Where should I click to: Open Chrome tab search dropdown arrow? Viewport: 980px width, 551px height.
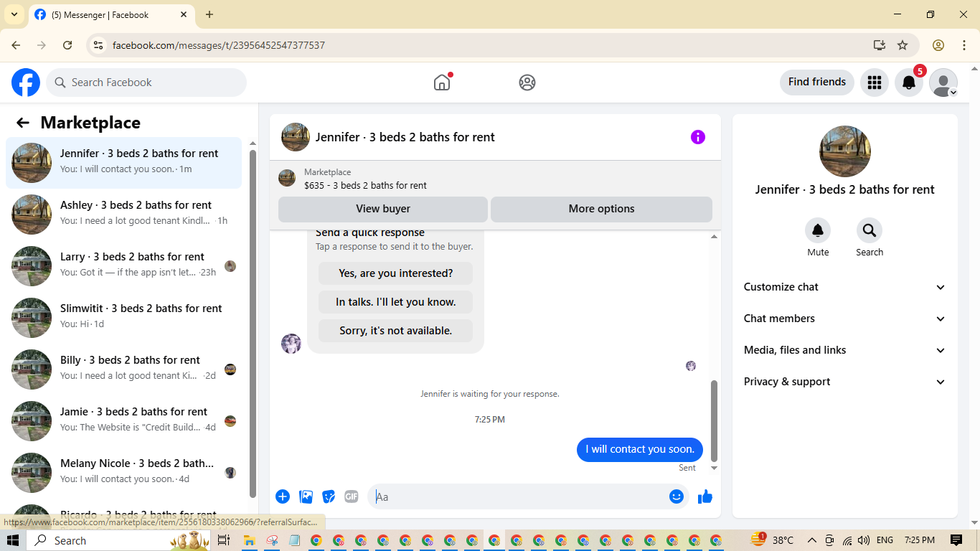tap(14, 14)
